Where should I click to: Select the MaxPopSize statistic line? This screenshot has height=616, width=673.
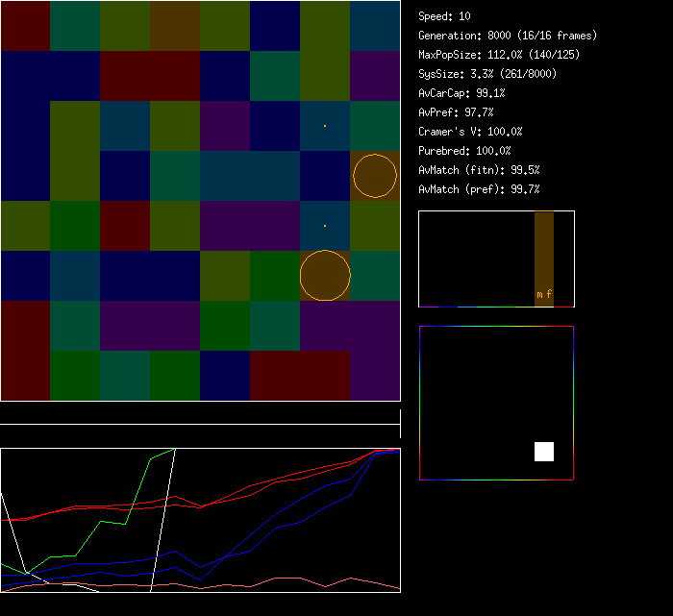point(499,55)
